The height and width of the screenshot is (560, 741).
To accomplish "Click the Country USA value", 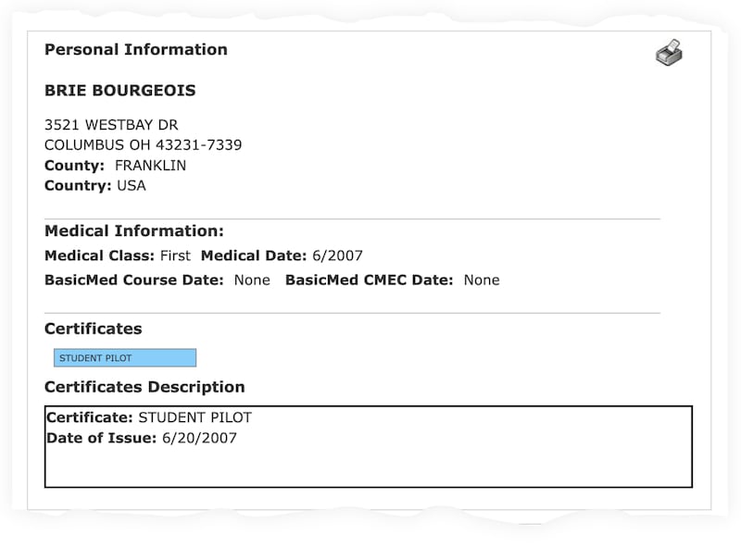I will pyautogui.click(x=131, y=185).
